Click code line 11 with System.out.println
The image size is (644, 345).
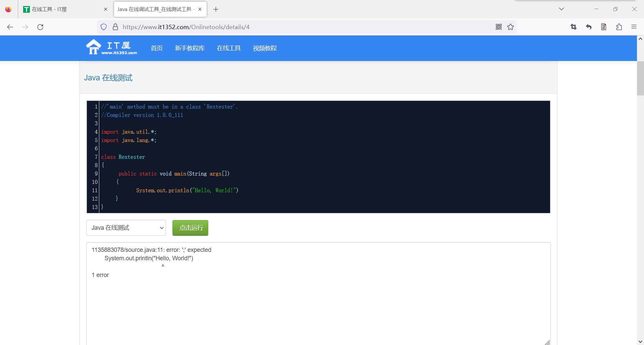click(x=187, y=190)
